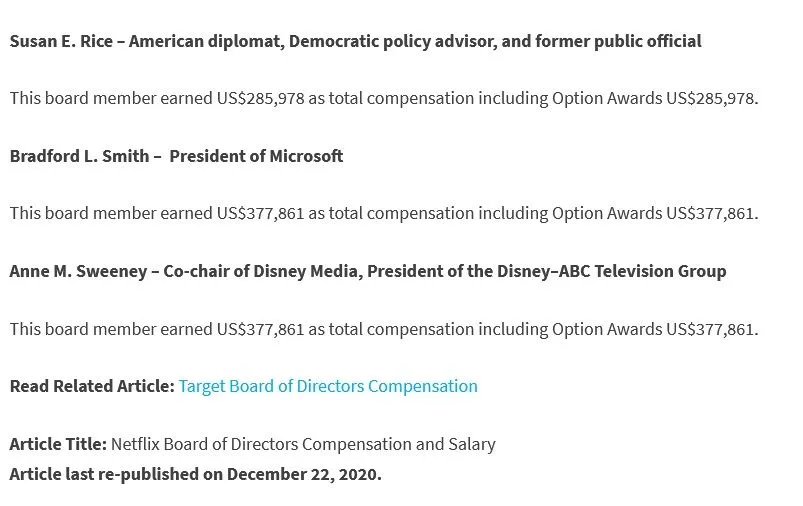Click the 'December 22, 2020' date

[302, 475]
